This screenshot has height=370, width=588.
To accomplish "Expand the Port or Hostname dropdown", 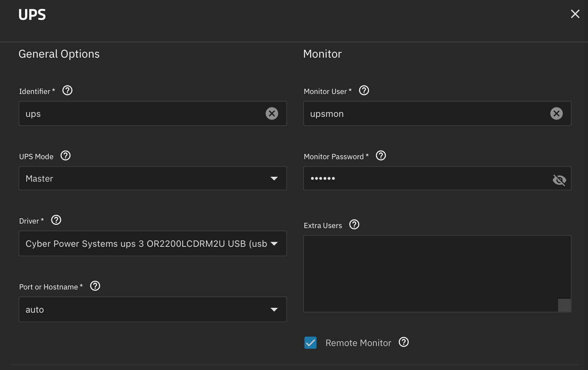I will click(x=153, y=309).
